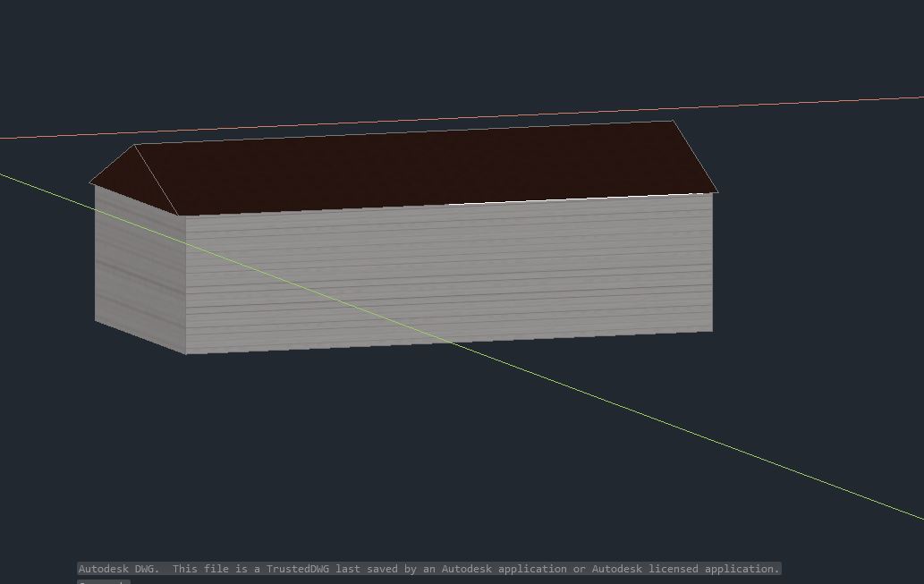This screenshot has width=924, height=584.
Task: Click the partially visible element below the status bar
Action: tap(102, 581)
